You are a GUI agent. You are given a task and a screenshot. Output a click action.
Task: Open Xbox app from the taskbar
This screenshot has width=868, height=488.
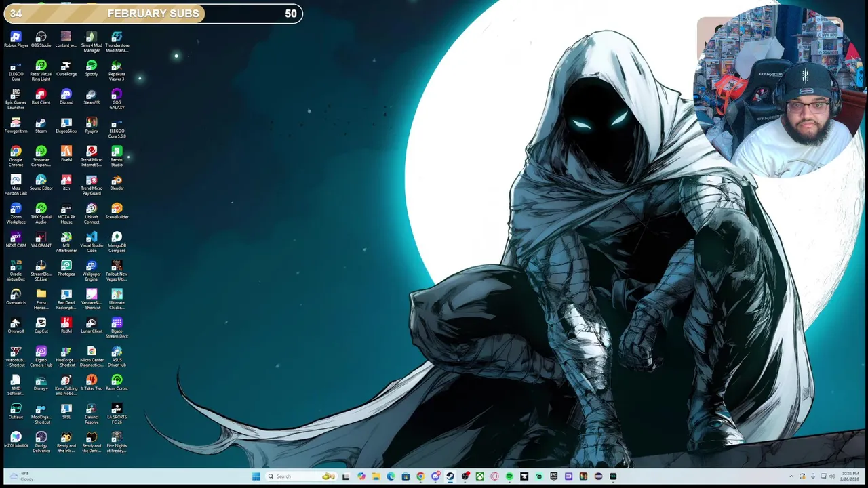tap(479, 476)
